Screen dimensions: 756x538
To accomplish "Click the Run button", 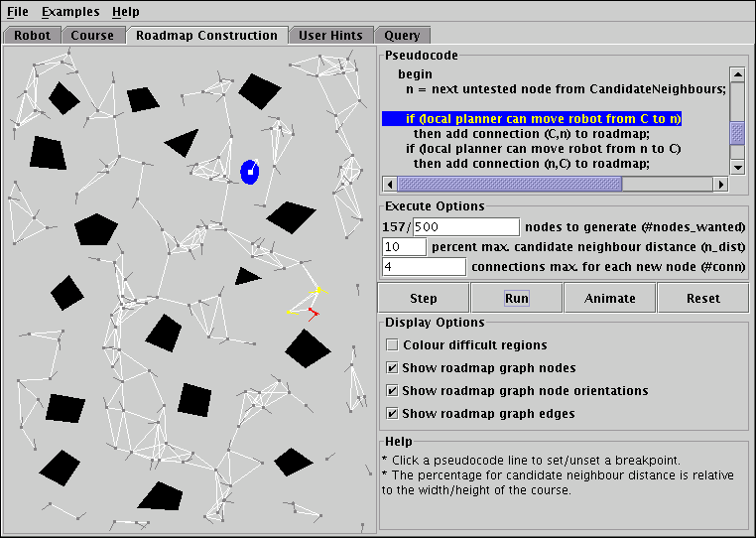I will pyautogui.click(x=516, y=298).
